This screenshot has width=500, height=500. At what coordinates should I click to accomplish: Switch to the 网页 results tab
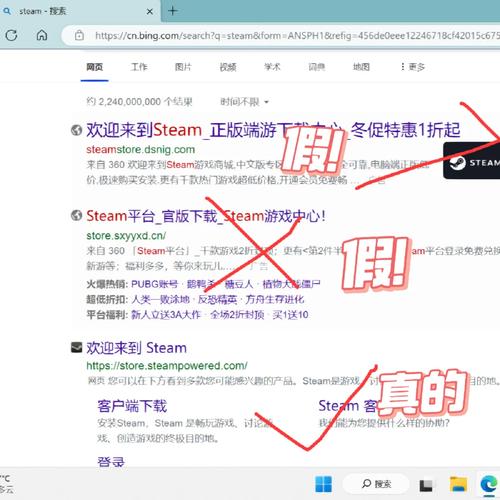pos(94,67)
